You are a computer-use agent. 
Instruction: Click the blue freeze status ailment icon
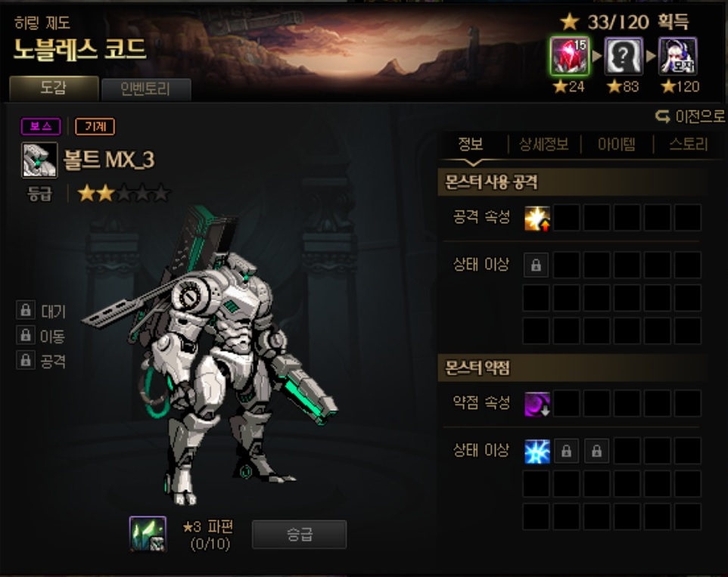point(537,451)
